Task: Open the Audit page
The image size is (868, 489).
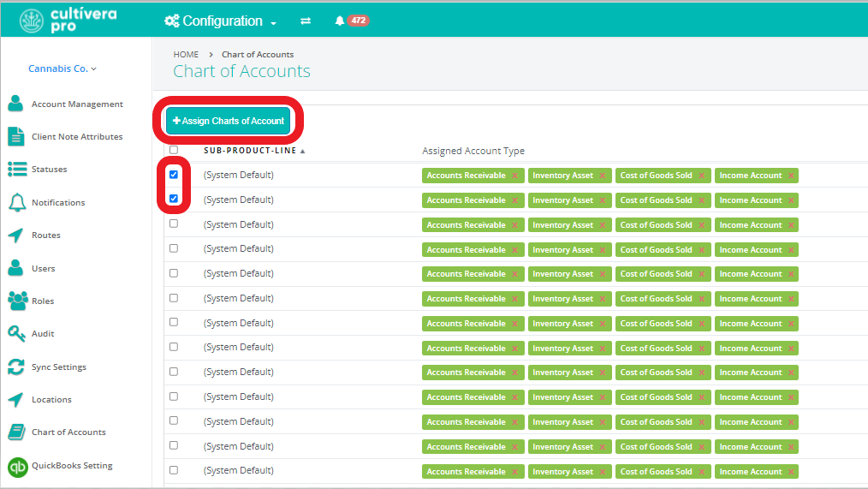Action: pyautogui.click(x=43, y=334)
